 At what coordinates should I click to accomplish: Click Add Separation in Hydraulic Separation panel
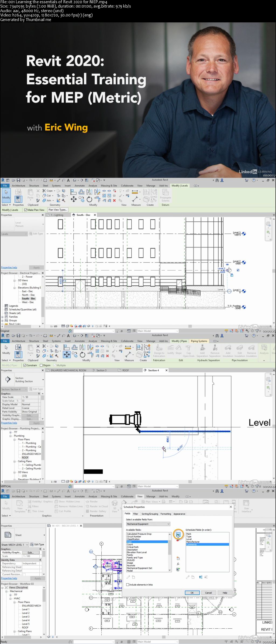coord(202,351)
